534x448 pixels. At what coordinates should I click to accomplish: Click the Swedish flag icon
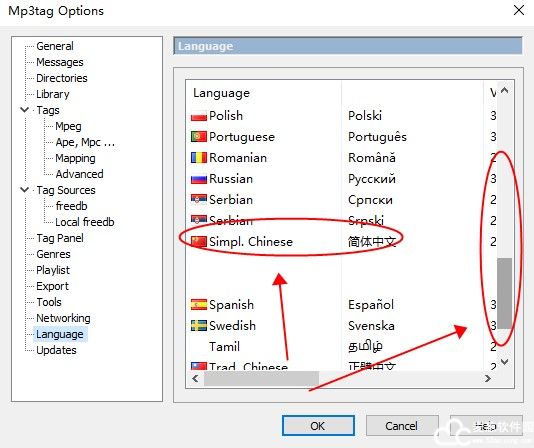(199, 326)
